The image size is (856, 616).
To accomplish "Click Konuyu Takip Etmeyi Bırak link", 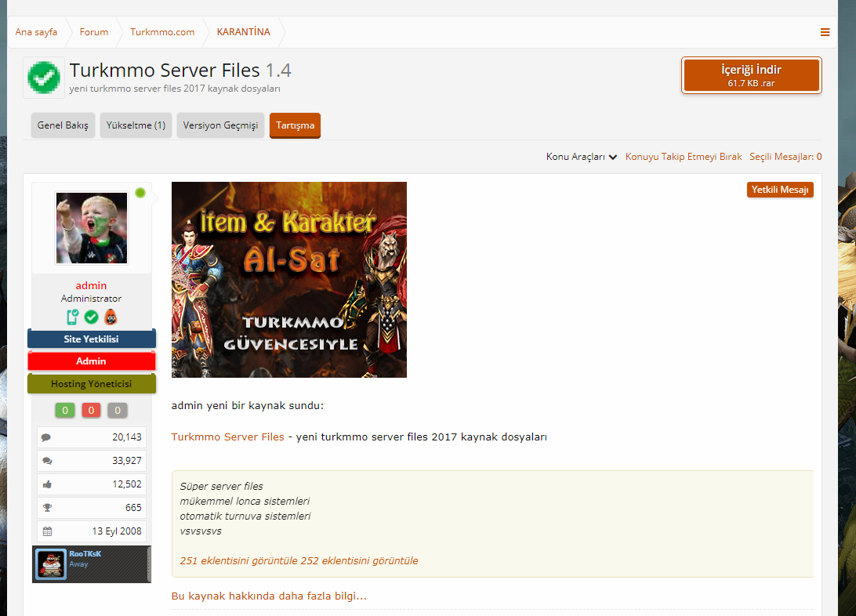I will pyautogui.click(x=684, y=157).
